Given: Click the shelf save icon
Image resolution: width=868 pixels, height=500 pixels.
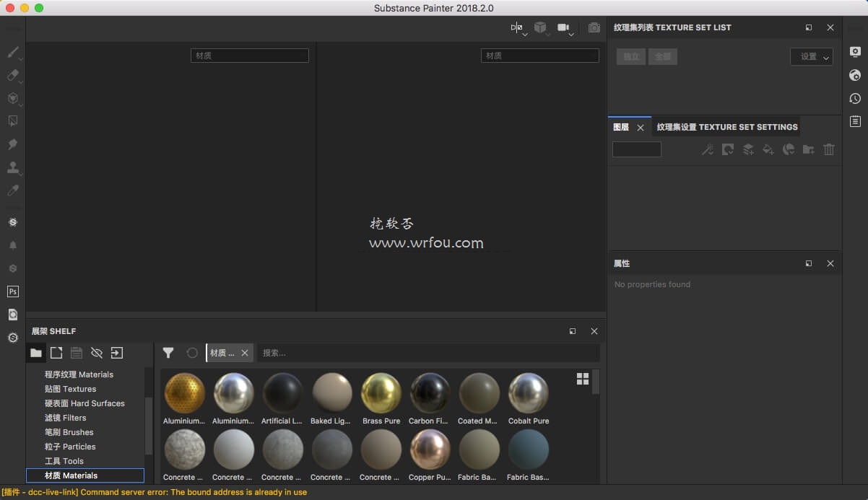Looking at the screenshot, I should [x=77, y=353].
